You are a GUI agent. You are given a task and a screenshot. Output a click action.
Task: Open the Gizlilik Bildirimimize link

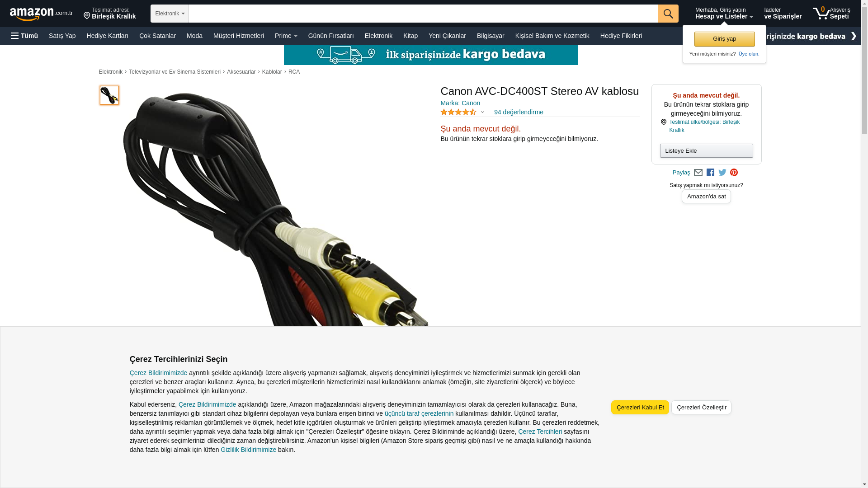248,450
